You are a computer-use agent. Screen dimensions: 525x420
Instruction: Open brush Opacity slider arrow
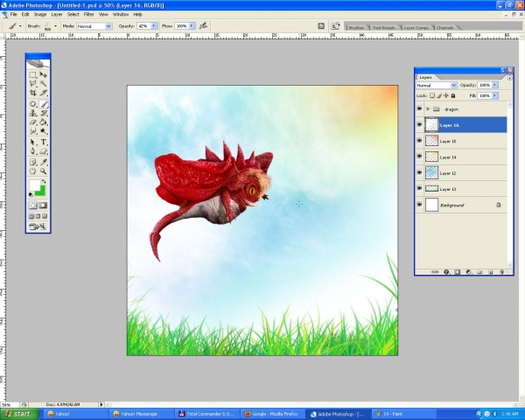click(x=154, y=25)
